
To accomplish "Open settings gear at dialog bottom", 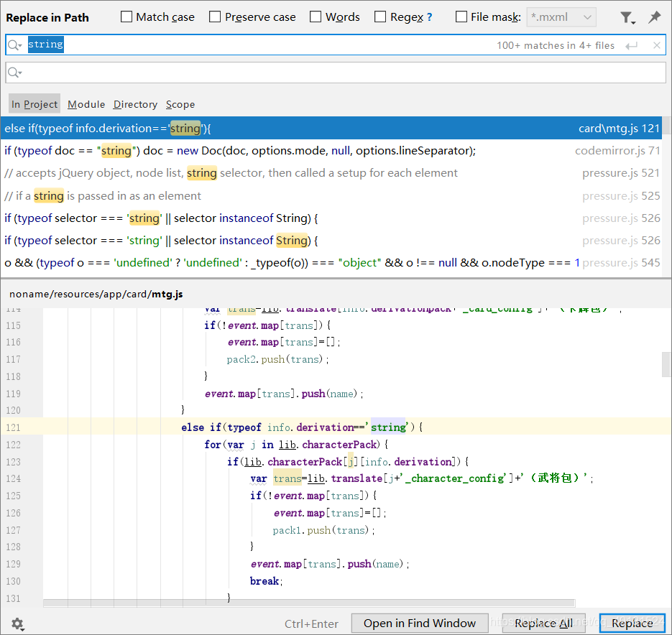I will (x=17, y=624).
